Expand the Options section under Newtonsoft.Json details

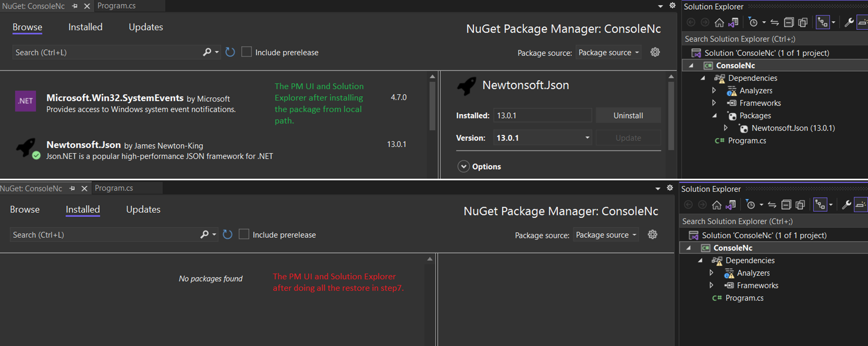point(463,166)
